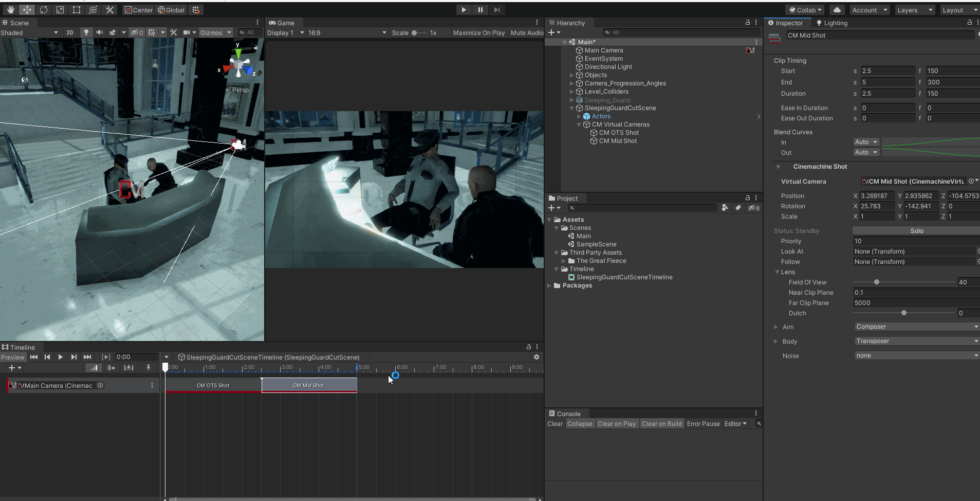Toggle Collapse in the Console
980x501 pixels.
point(580,424)
